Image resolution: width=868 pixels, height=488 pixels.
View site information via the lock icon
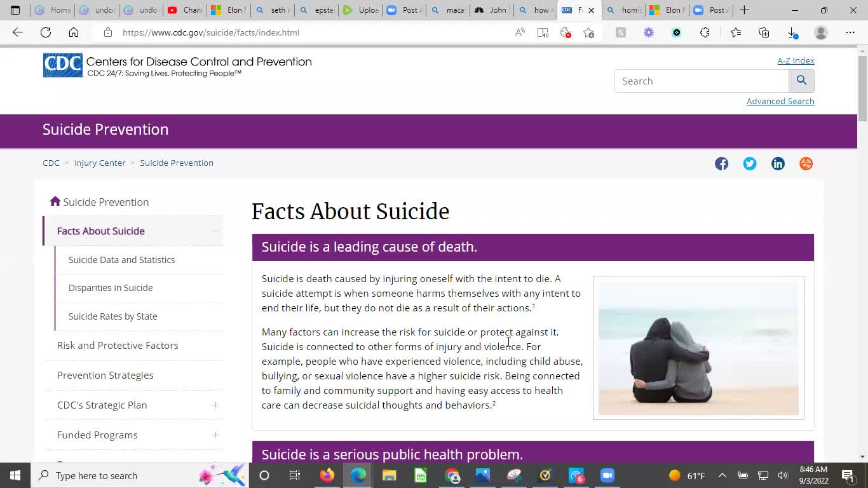(108, 32)
